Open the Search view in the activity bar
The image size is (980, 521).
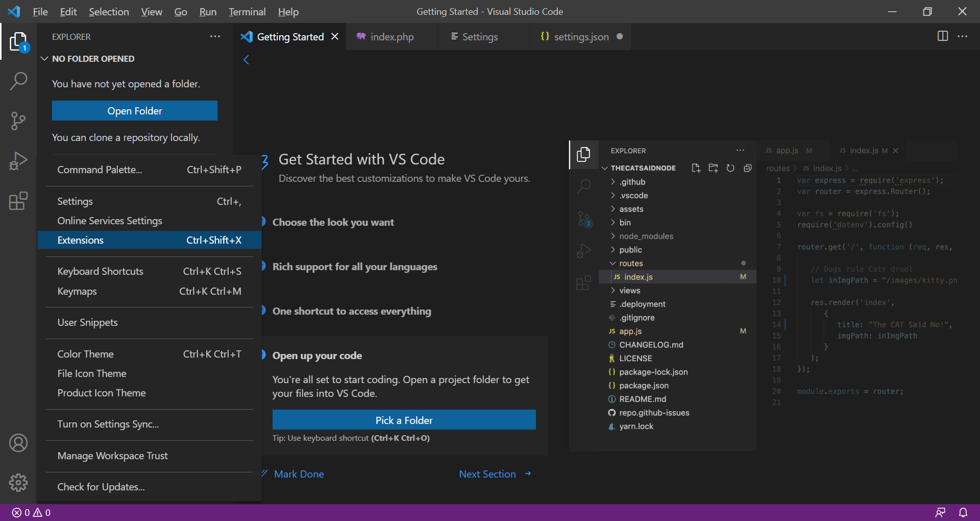click(x=19, y=81)
